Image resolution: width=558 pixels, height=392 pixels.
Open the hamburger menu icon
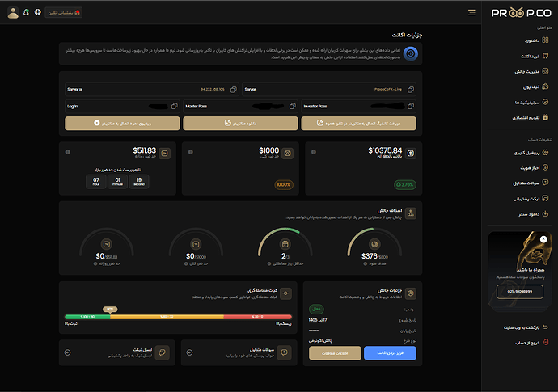point(471,13)
